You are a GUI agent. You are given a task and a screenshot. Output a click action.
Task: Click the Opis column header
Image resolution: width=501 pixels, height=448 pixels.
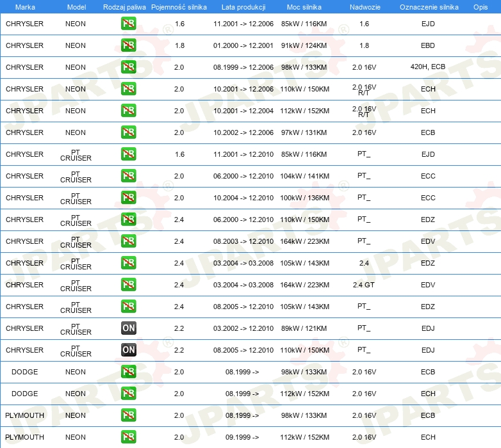coord(480,7)
